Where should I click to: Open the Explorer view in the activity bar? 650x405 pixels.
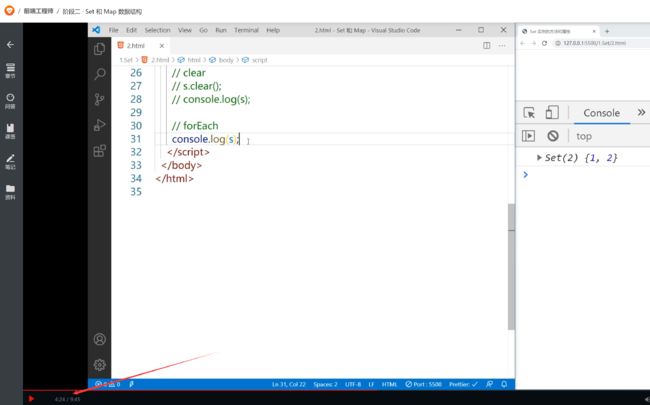99,49
